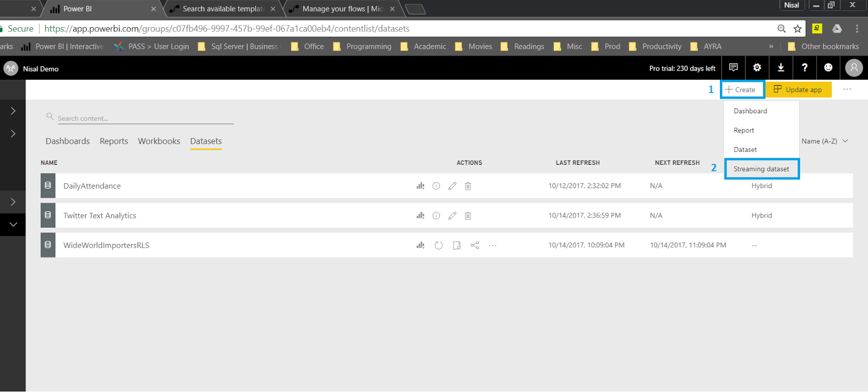Open the Download menu in header
868x392 pixels.
pyautogui.click(x=781, y=68)
